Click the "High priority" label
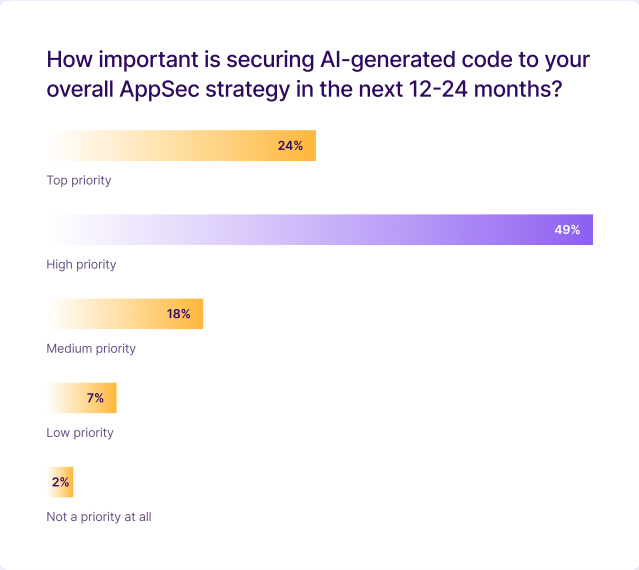The width and height of the screenshot is (639, 570). (82, 265)
